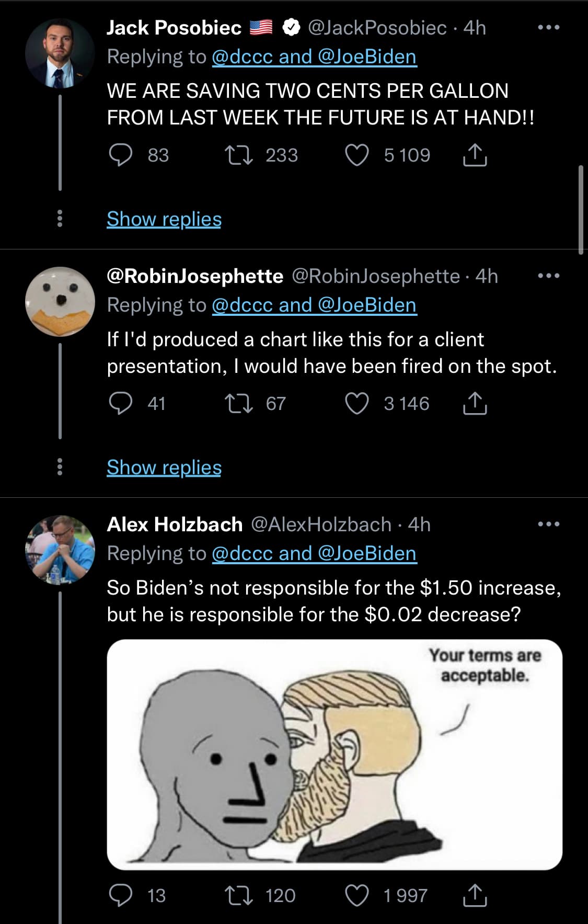Like RobinJosephette's tweet
This screenshot has width=588, height=924.
point(358,404)
